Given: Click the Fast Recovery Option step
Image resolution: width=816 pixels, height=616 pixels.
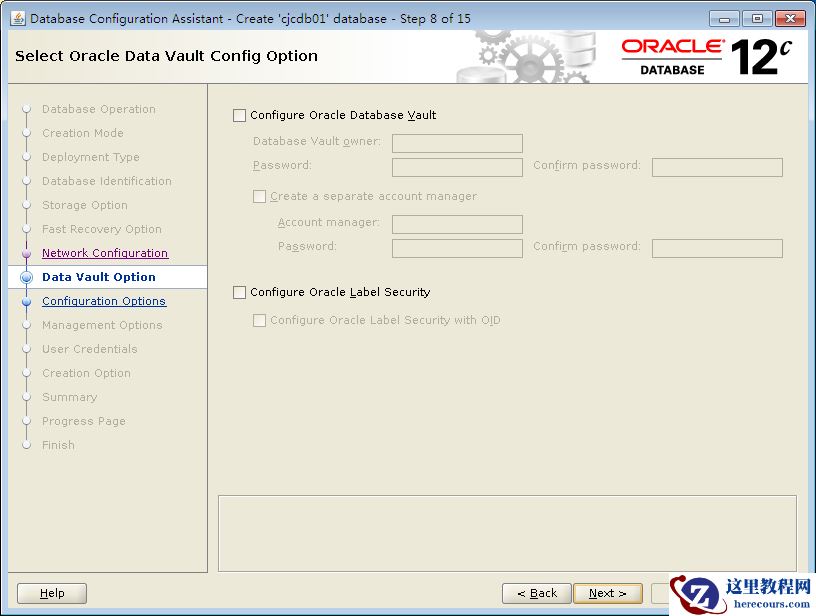Looking at the screenshot, I should 102,229.
